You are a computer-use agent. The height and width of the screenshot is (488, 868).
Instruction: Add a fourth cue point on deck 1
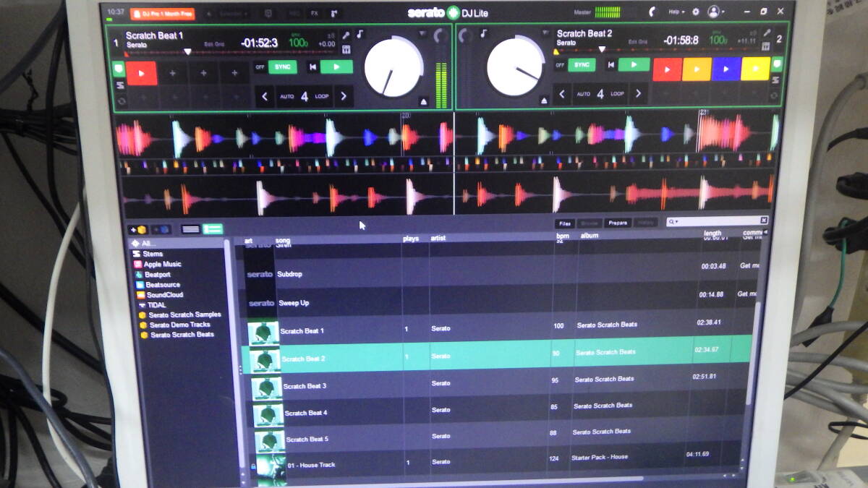click(234, 72)
